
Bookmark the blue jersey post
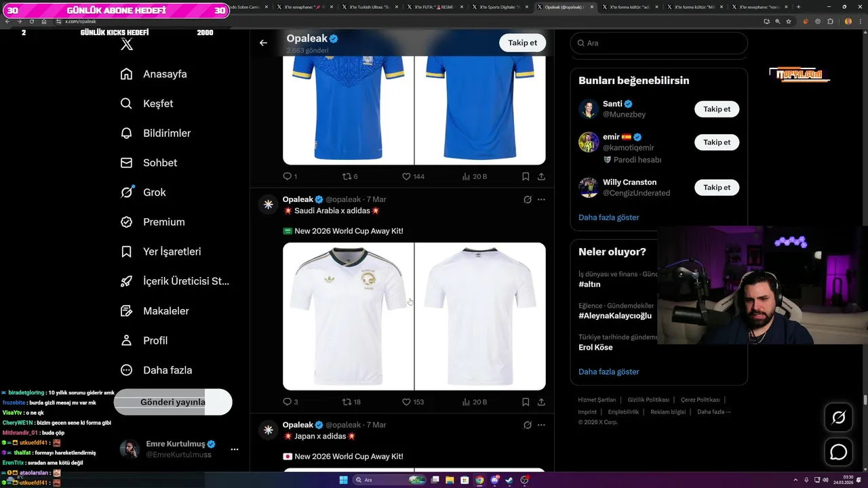click(x=526, y=176)
